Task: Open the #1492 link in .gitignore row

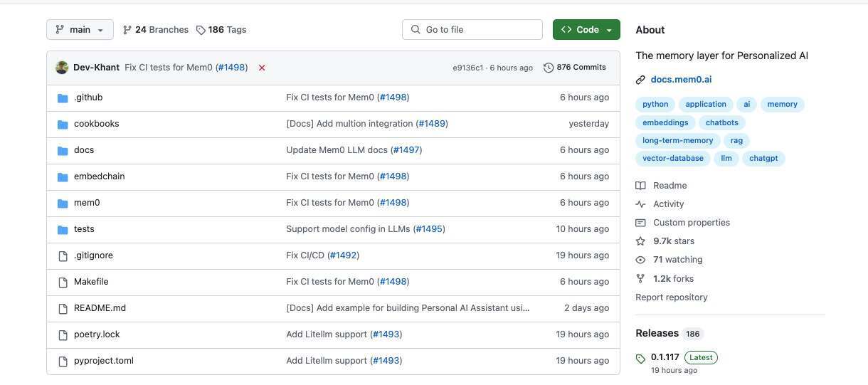Action: pos(344,255)
